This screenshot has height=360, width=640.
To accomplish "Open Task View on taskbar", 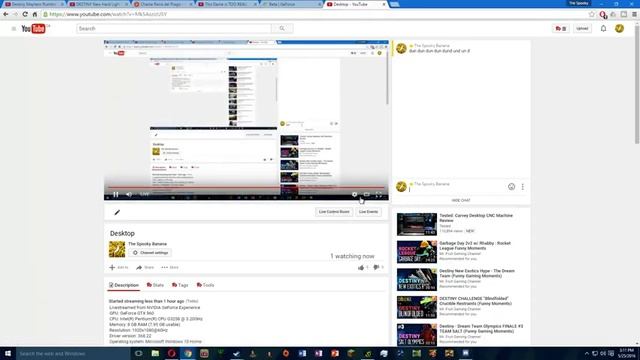I will (x=138, y=353).
